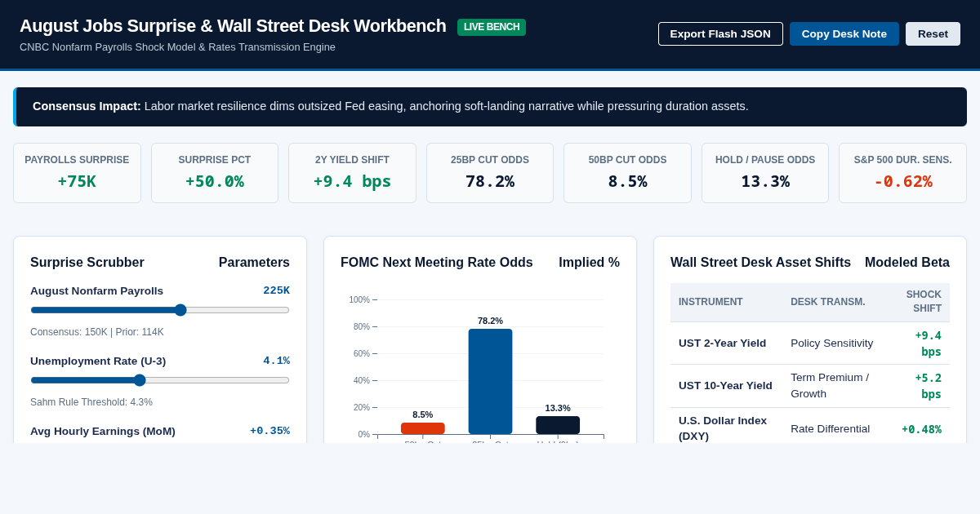Select the Payrolls Surprise +75K card
Image resolution: width=980 pixels, height=514 pixels.
click(77, 173)
